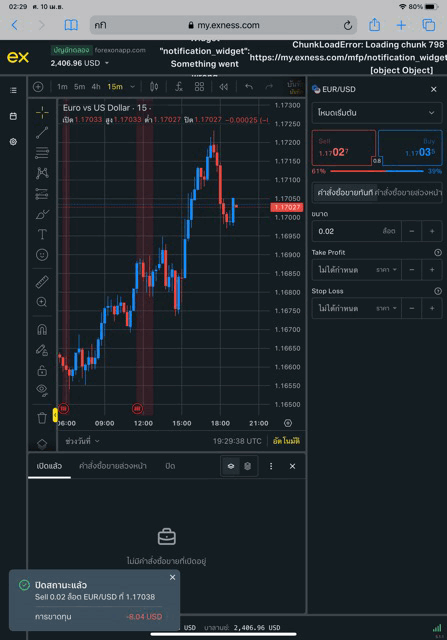Toggle the lock all drawings icon
447x640 pixels.
click(42, 370)
